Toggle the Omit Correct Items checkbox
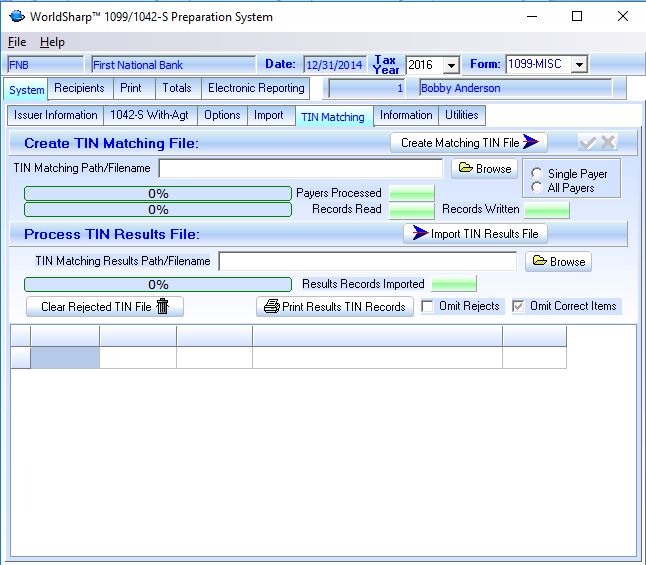Viewport: 646px width, 565px height. 518,306
